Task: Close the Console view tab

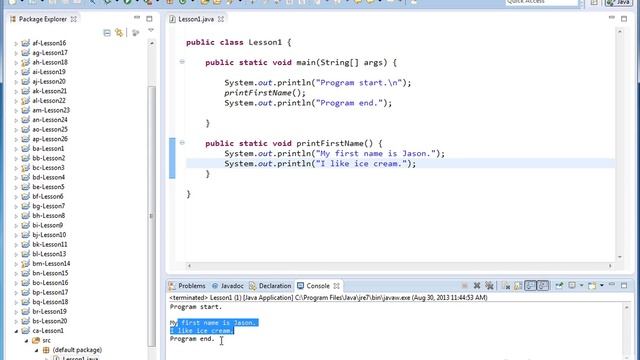Action: 336,286
